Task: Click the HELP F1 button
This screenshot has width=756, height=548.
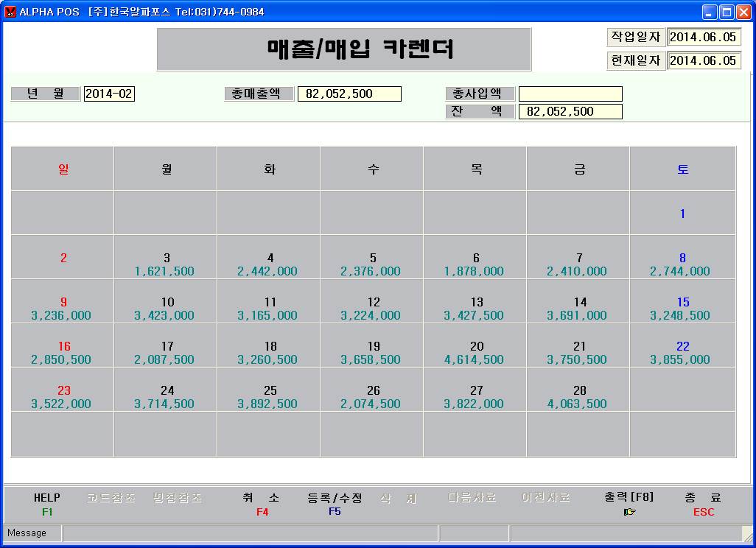Action: coord(46,504)
